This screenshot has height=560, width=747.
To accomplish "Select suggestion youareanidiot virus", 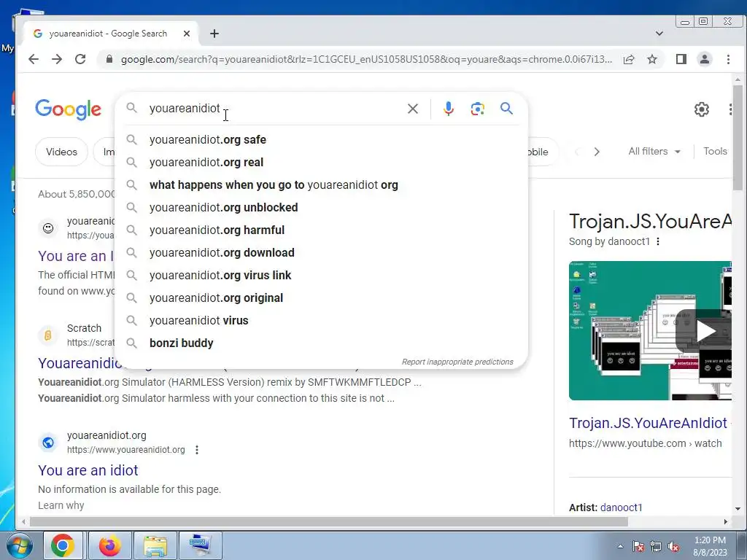I will click(x=321, y=321).
